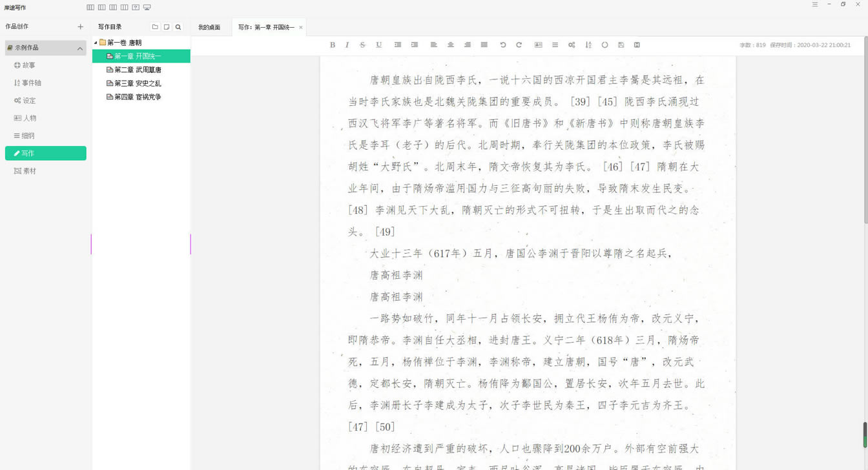Add a new work with plus icon
Viewport: 868px width, 470px height.
pos(80,27)
